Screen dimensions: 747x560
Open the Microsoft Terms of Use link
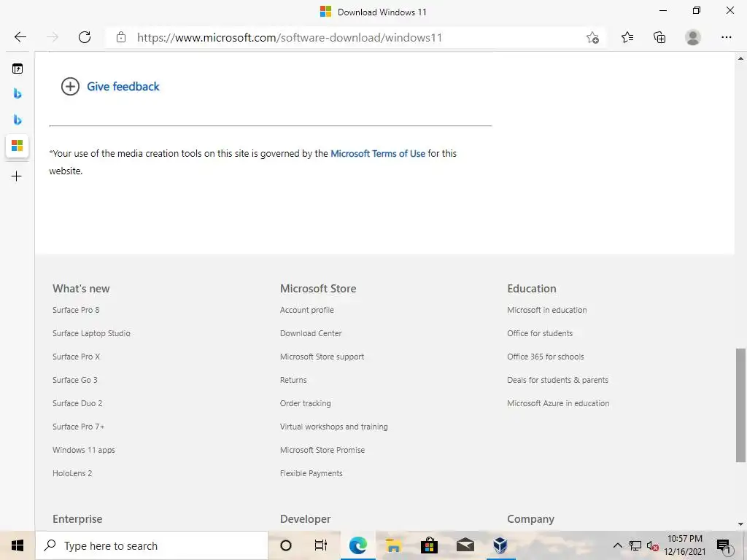378,153
